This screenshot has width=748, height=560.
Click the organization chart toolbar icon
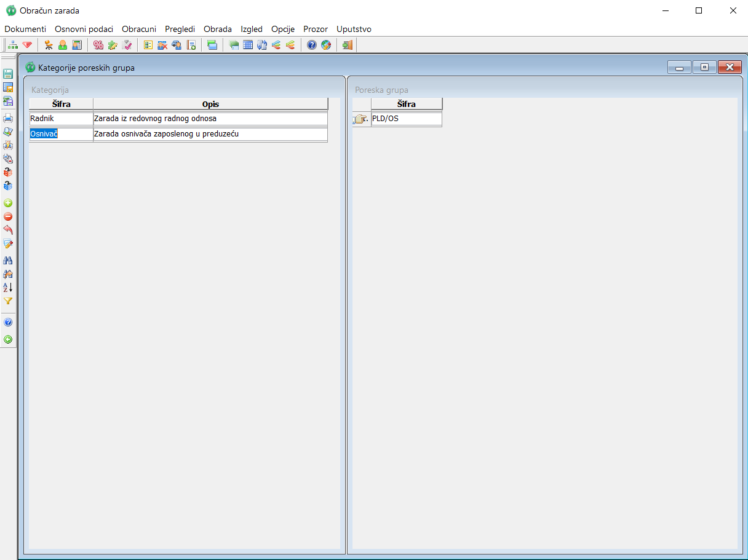pyautogui.click(x=13, y=45)
